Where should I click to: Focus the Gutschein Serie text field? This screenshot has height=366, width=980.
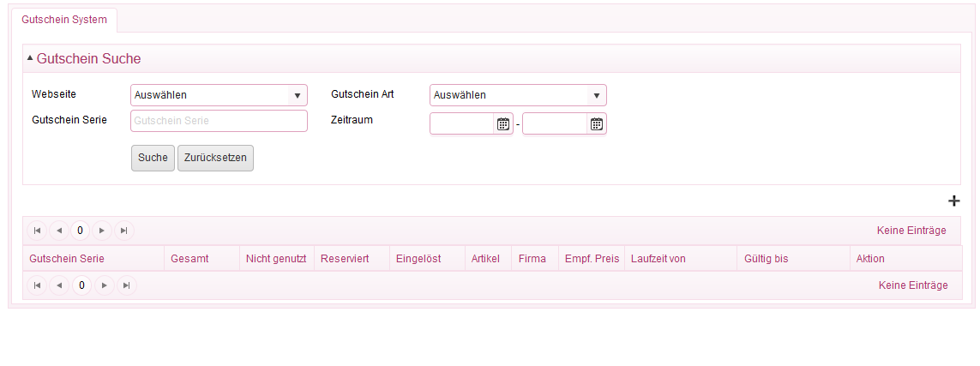(x=219, y=121)
